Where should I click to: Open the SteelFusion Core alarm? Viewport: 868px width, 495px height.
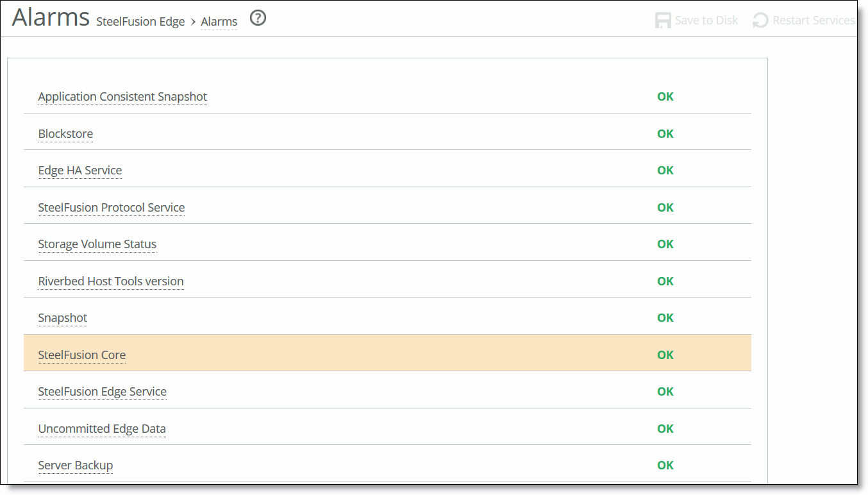click(x=82, y=355)
